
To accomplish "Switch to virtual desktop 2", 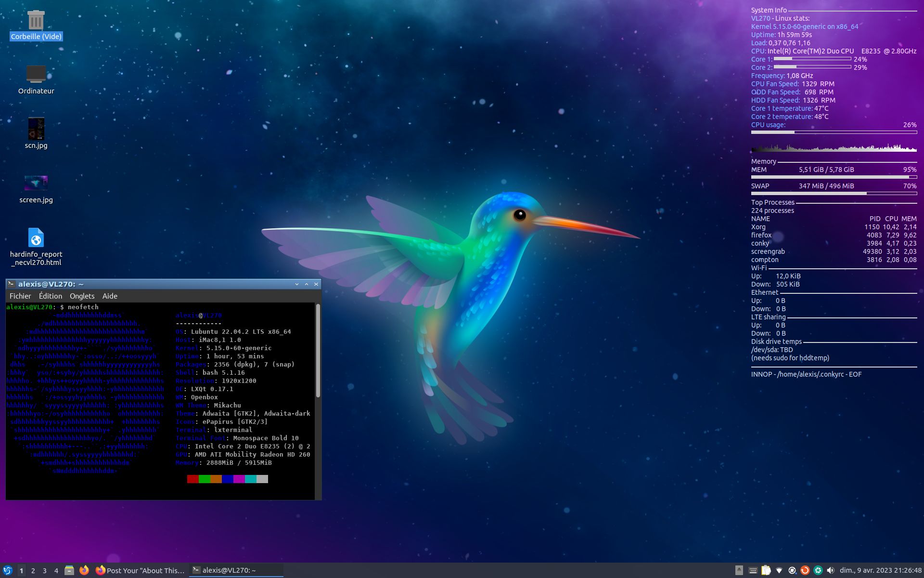I will pyautogui.click(x=33, y=570).
